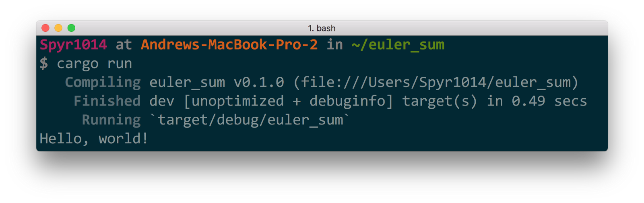Click the red close window button
644x203 pixels.
pos(45,28)
